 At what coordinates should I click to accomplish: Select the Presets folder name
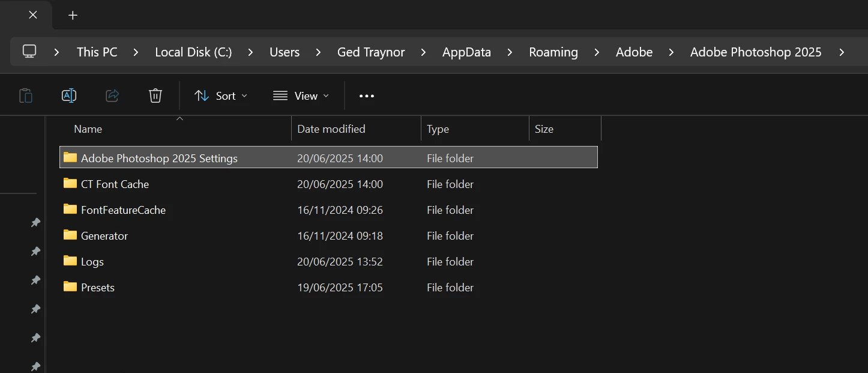click(x=98, y=288)
